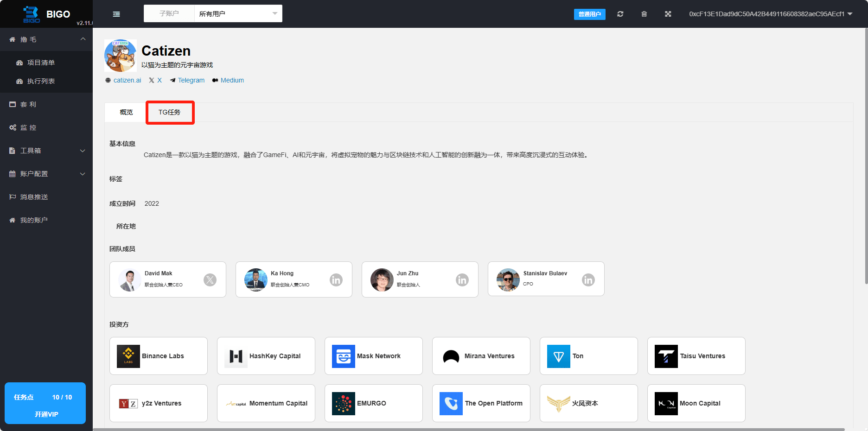Open Ka Hong's LinkedIn icon

pos(336,280)
